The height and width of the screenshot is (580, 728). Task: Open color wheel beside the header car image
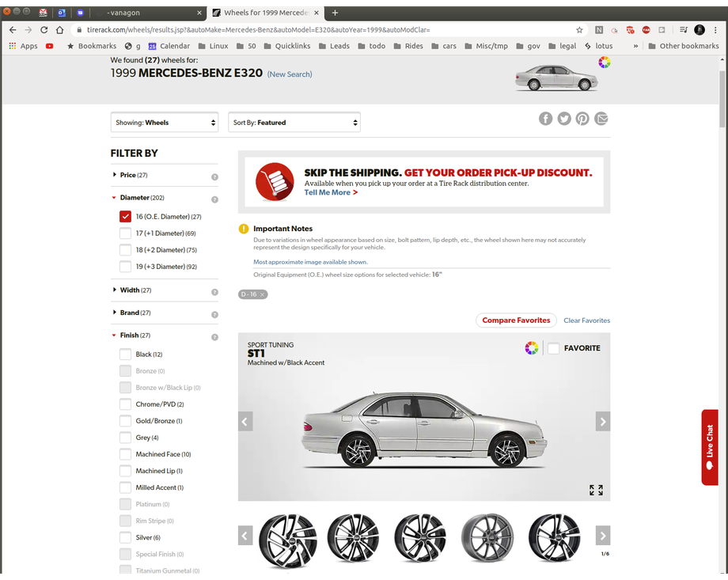(x=604, y=63)
